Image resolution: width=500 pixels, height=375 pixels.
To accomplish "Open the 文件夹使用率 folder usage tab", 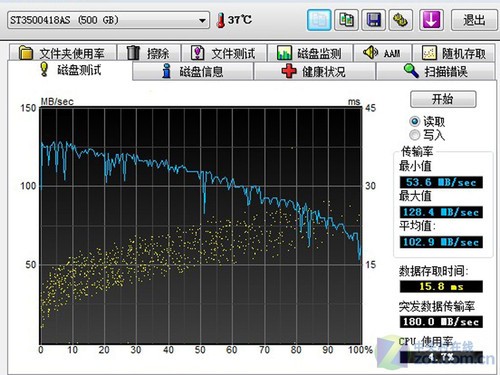I will pyautogui.click(x=63, y=53).
